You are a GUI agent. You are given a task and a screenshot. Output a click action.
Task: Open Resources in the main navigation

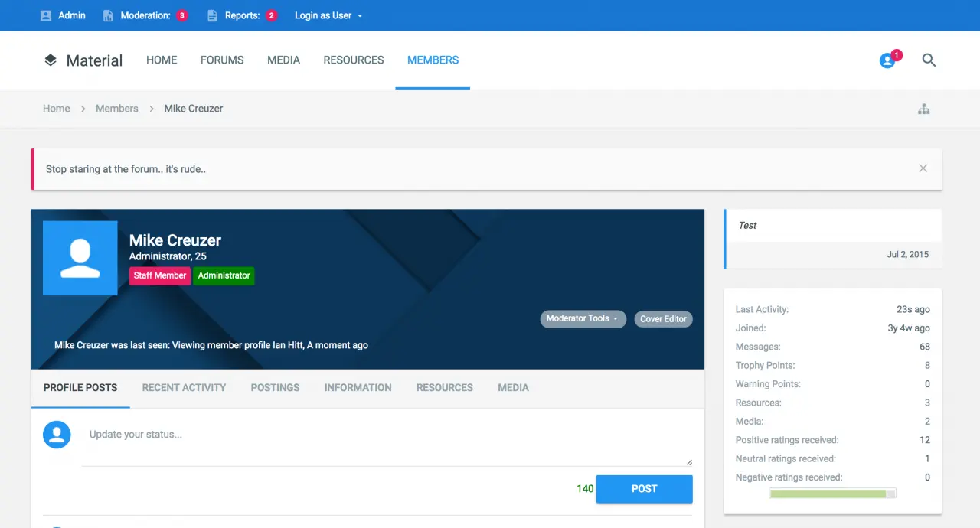[353, 60]
